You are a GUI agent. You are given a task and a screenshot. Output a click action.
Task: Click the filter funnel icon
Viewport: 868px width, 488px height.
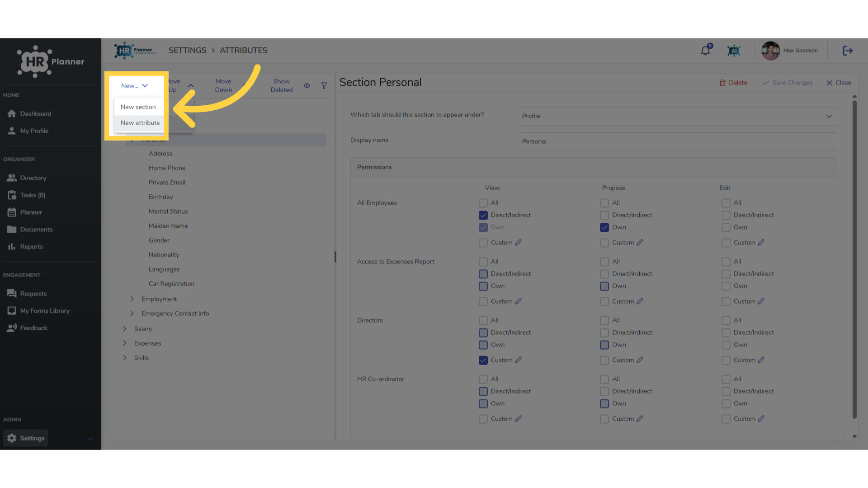pyautogui.click(x=324, y=85)
